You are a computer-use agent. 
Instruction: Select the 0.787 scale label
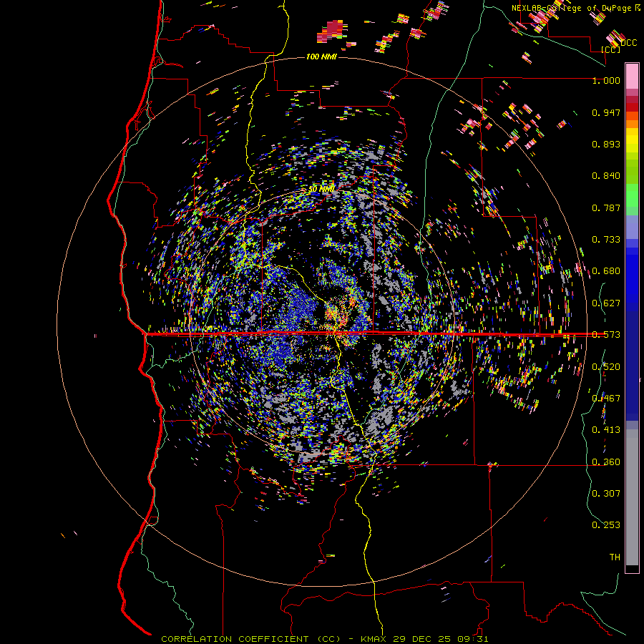606,208
